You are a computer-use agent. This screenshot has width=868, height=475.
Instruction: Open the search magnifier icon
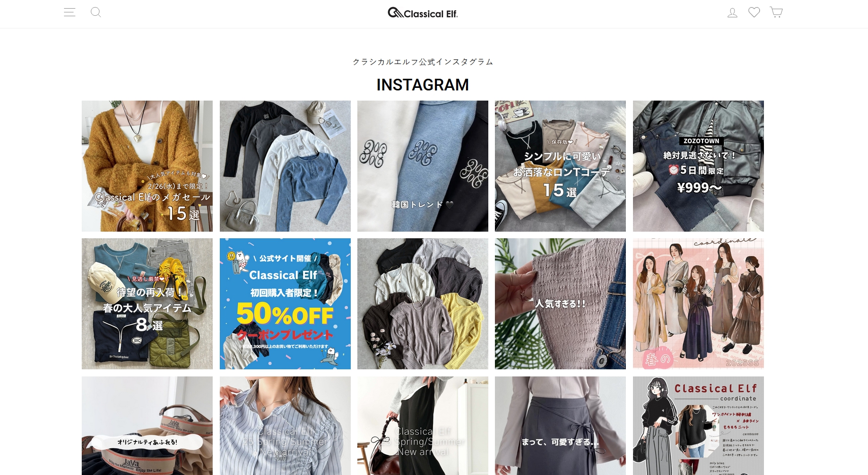(x=96, y=12)
